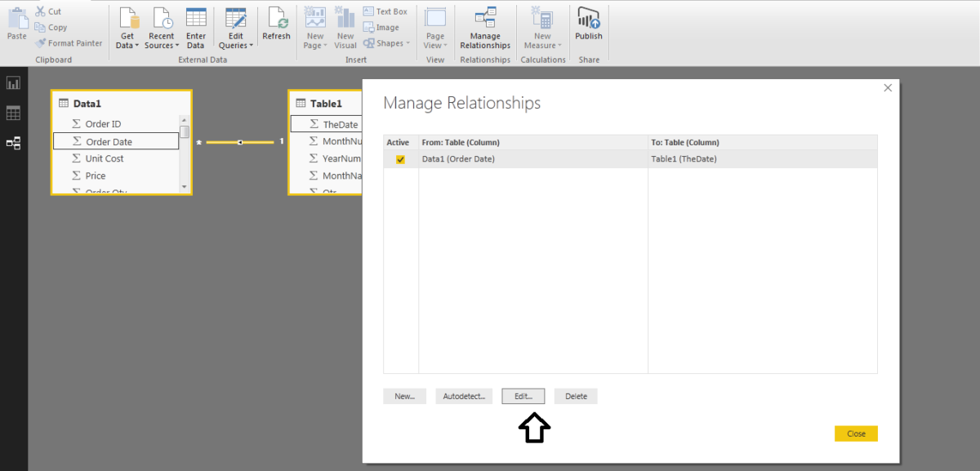980x471 pixels.
Task: Uncheck the Active checkbox for the Data1 relationship
Action: (x=398, y=158)
